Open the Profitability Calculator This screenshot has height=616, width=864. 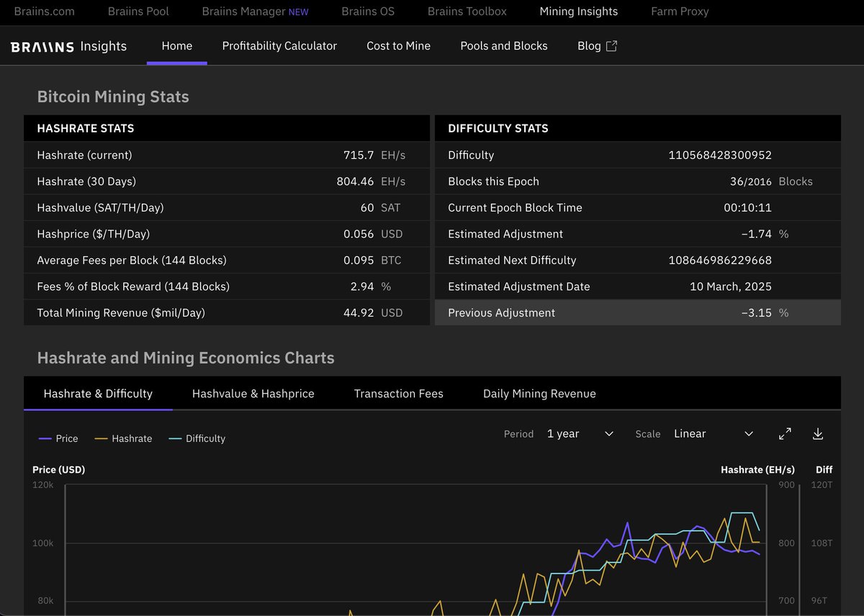click(279, 46)
